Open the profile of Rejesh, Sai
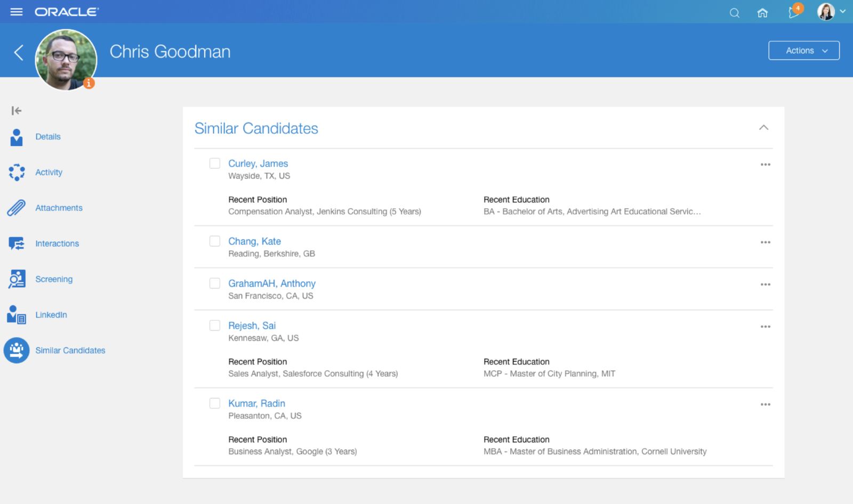This screenshot has width=853, height=504. pyautogui.click(x=252, y=325)
